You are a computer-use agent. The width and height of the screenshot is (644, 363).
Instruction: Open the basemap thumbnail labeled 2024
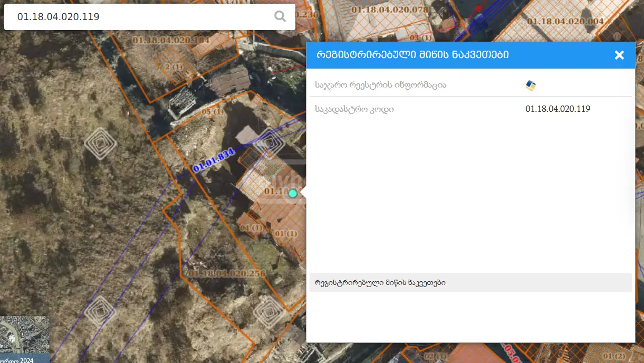pyautogui.click(x=24, y=339)
